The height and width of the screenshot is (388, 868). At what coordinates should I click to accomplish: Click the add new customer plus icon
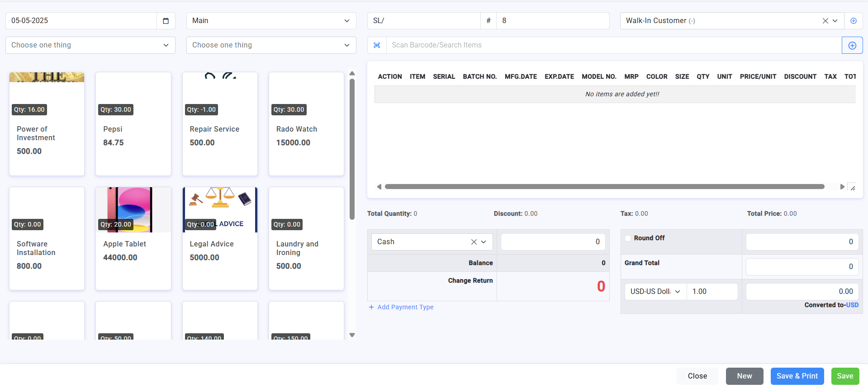(x=853, y=21)
